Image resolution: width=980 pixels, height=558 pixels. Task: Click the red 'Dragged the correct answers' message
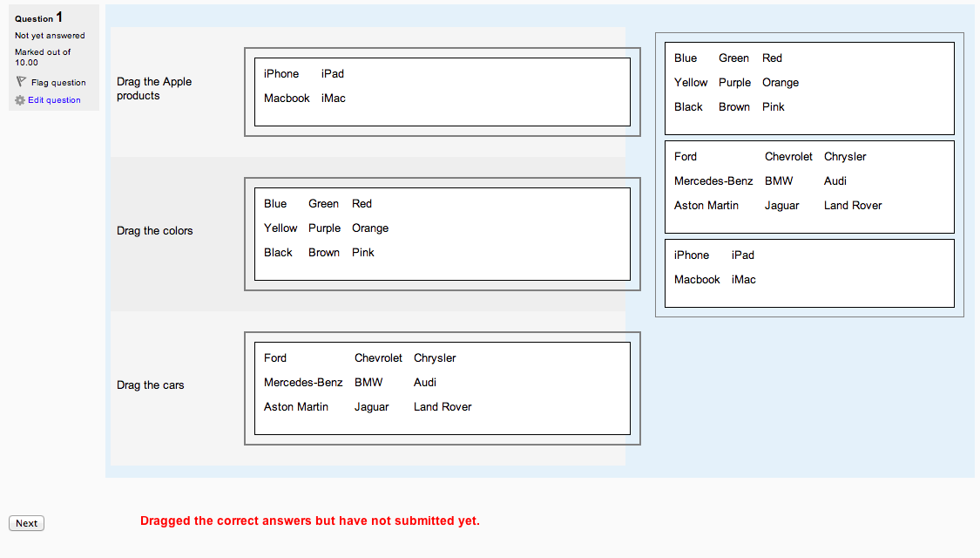pyautogui.click(x=310, y=521)
